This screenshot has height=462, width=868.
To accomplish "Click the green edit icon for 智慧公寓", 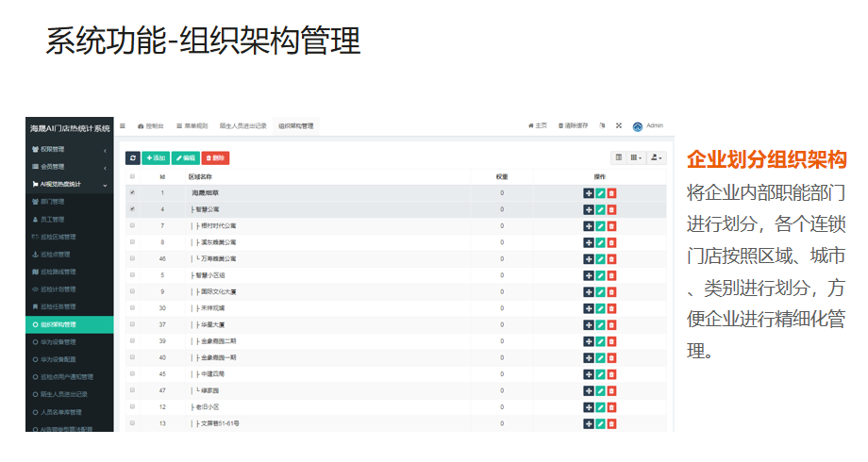I will [x=600, y=209].
